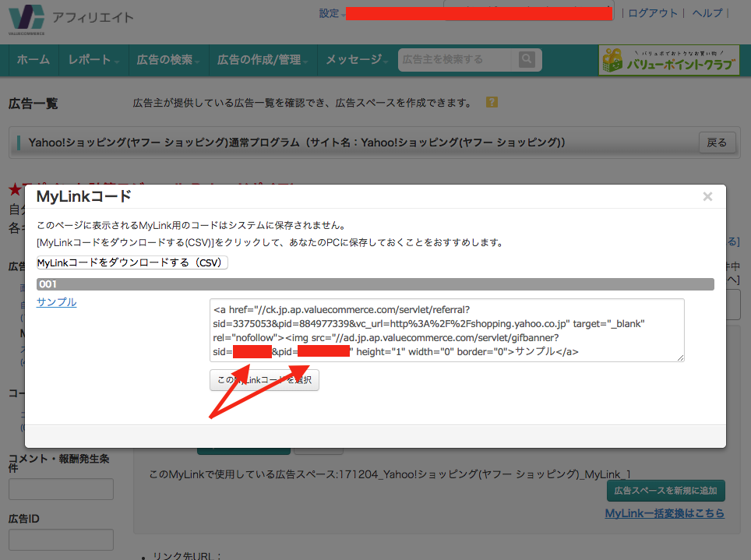Click the ValueCommerce logo
The height and width of the screenshot is (560, 751).
point(26,19)
